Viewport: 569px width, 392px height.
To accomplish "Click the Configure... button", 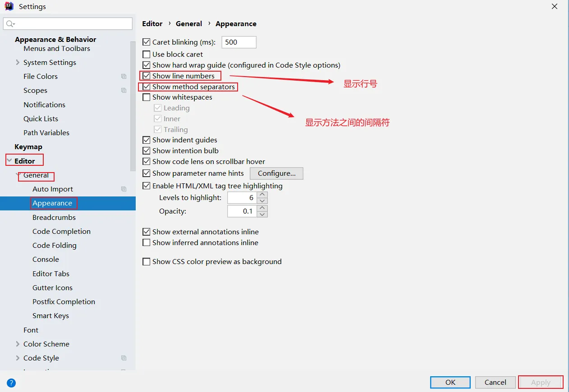I will (x=276, y=173).
